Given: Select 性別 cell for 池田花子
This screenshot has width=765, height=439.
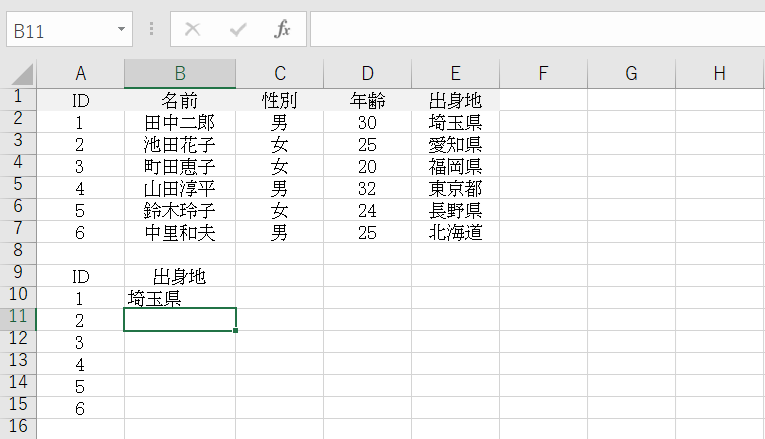Looking at the screenshot, I should (x=280, y=144).
